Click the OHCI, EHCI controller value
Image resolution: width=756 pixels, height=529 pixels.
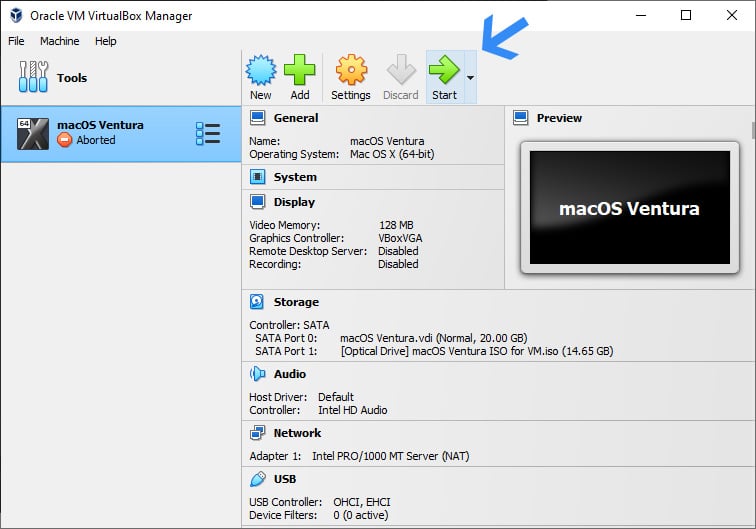pos(362,502)
